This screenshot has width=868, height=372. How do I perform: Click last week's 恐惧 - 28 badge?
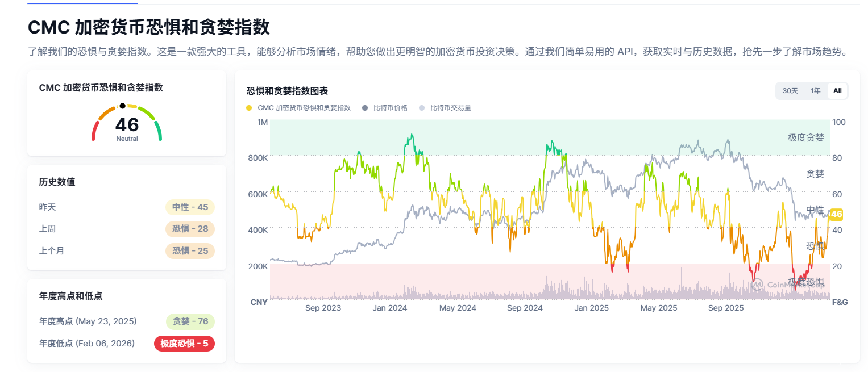point(190,229)
